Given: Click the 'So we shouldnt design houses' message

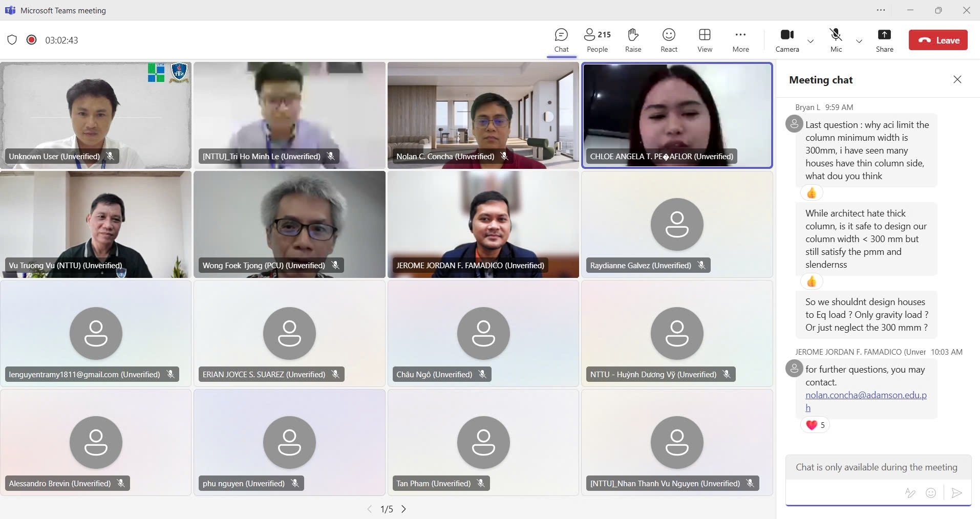Looking at the screenshot, I should 866,315.
